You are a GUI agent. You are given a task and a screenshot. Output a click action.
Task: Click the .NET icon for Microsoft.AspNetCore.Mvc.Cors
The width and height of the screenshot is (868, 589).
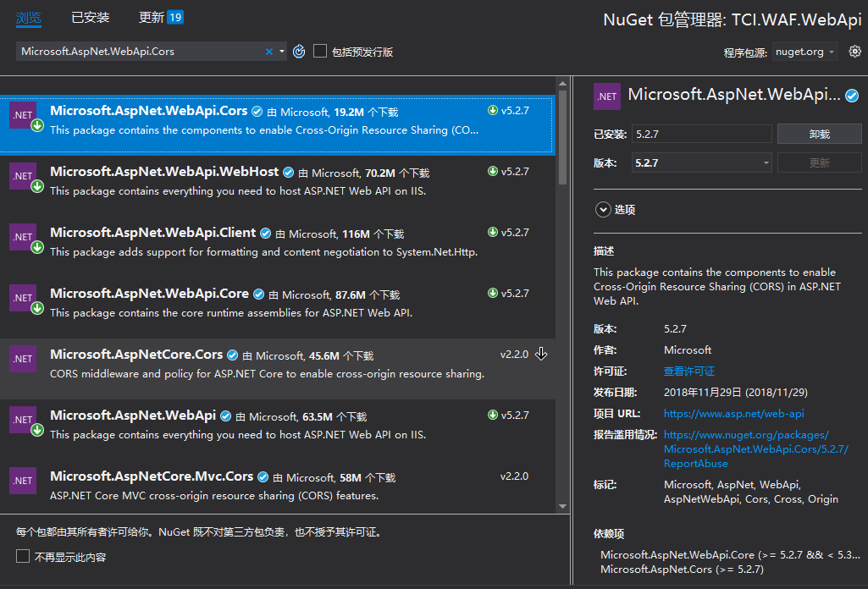pyautogui.click(x=22, y=480)
